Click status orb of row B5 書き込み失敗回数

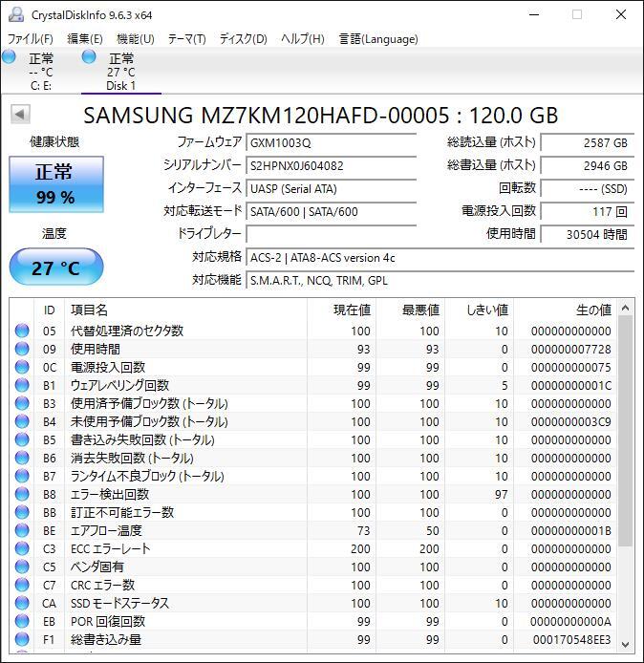(x=22, y=439)
